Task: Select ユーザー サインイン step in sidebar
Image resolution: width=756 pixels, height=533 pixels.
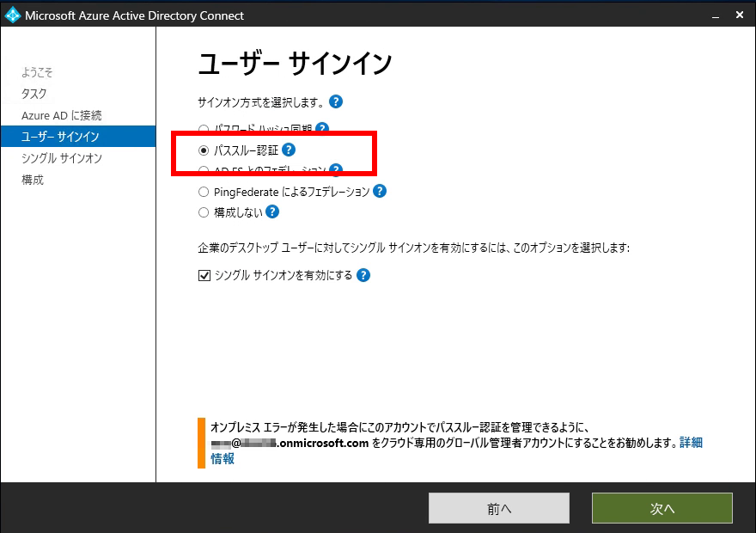Action: click(x=78, y=137)
